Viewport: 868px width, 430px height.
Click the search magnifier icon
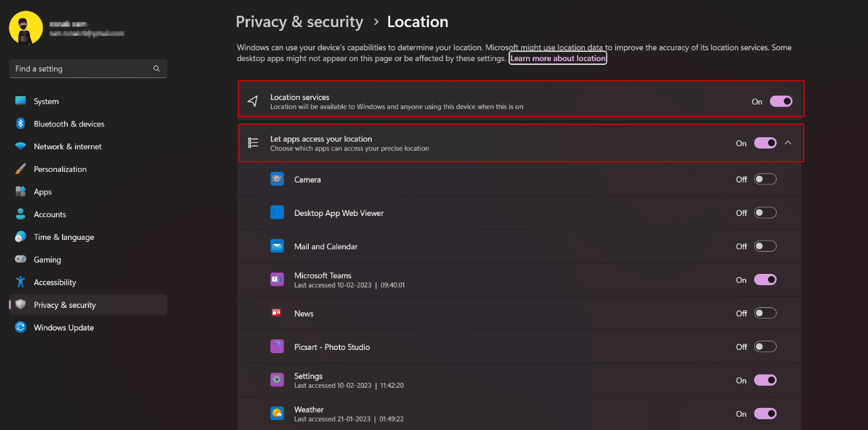(157, 69)
